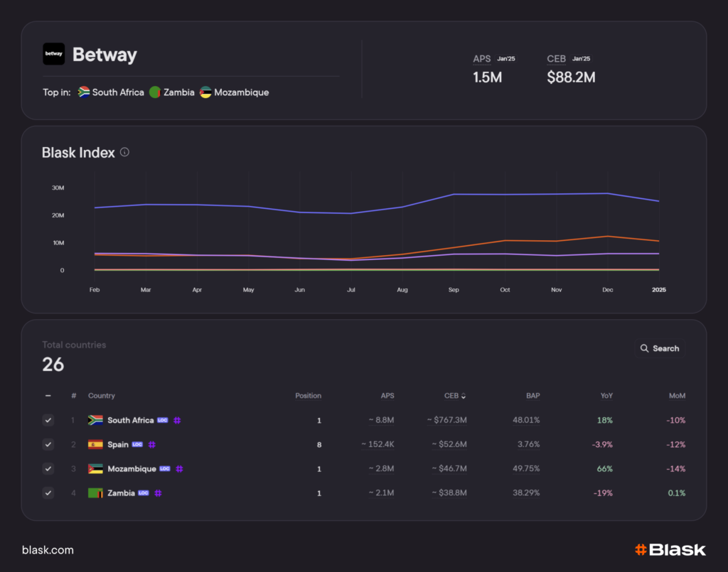Click the Mozambique flag in Top in
Viewport: 728px width, 572px height.
click(205, 92)
